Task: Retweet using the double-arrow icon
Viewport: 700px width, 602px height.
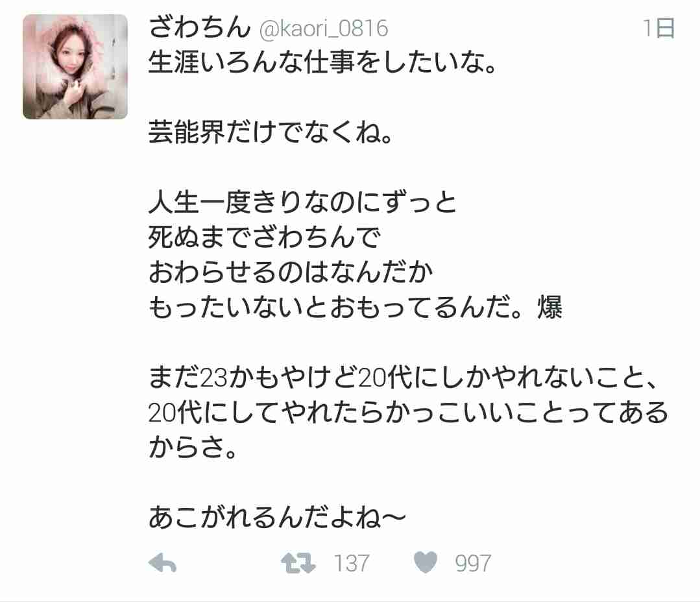Action: tap(298, 562)
